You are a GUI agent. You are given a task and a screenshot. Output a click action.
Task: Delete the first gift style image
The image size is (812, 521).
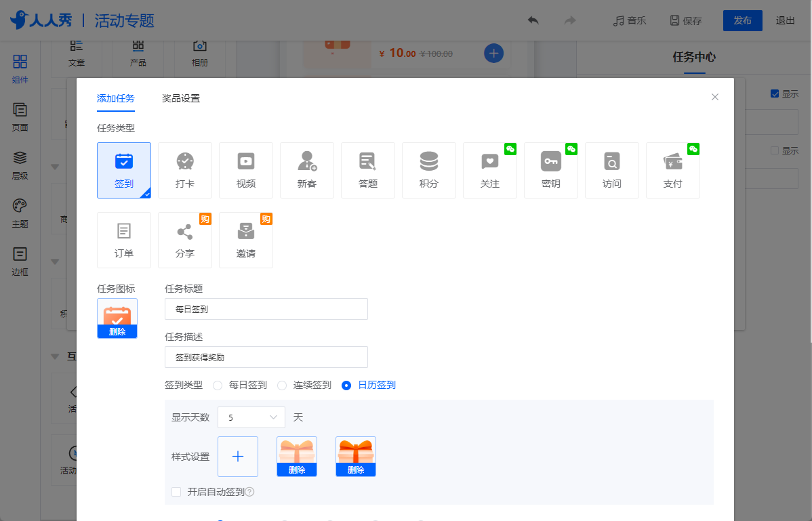[x=297, y=470]
